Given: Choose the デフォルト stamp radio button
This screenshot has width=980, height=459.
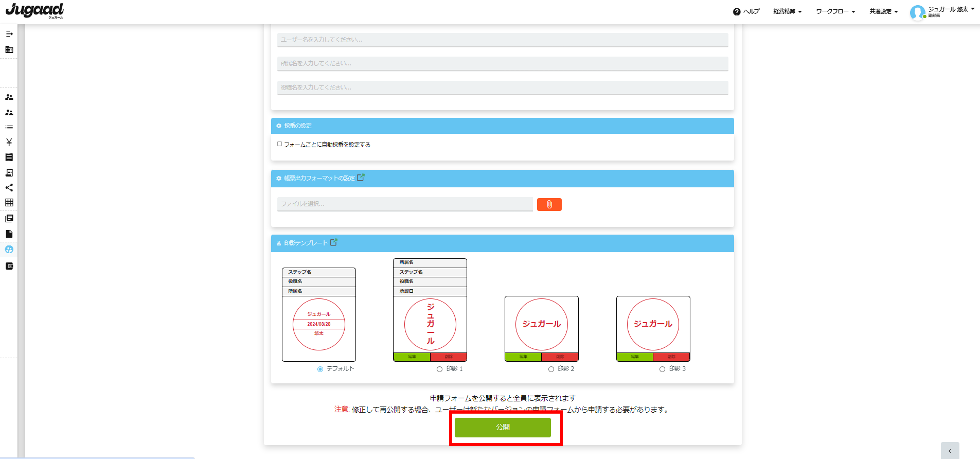Looking at the screenshot, I should [320, 369].
